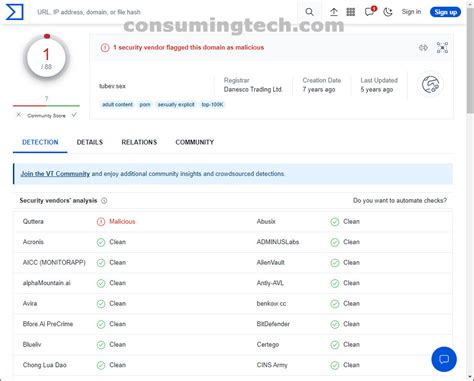Switch to the COMMUNITY tab

(x=195, y=142)
